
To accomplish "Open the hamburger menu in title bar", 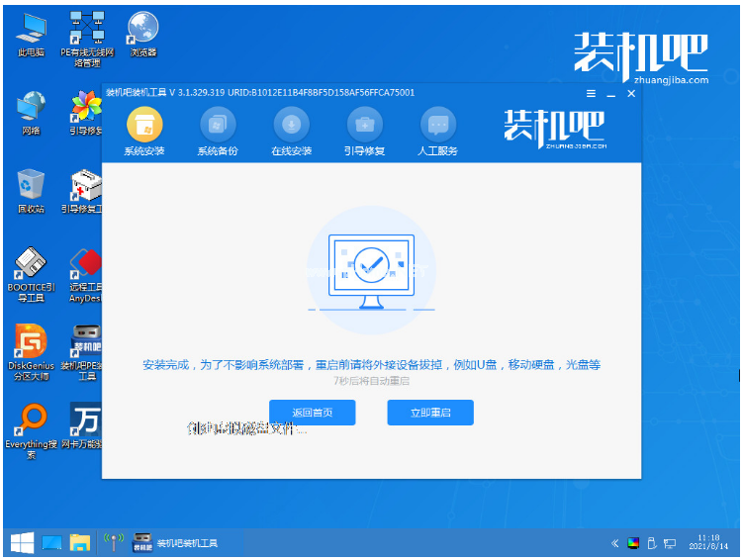I will pyautogui.click(x=591, y=93).
